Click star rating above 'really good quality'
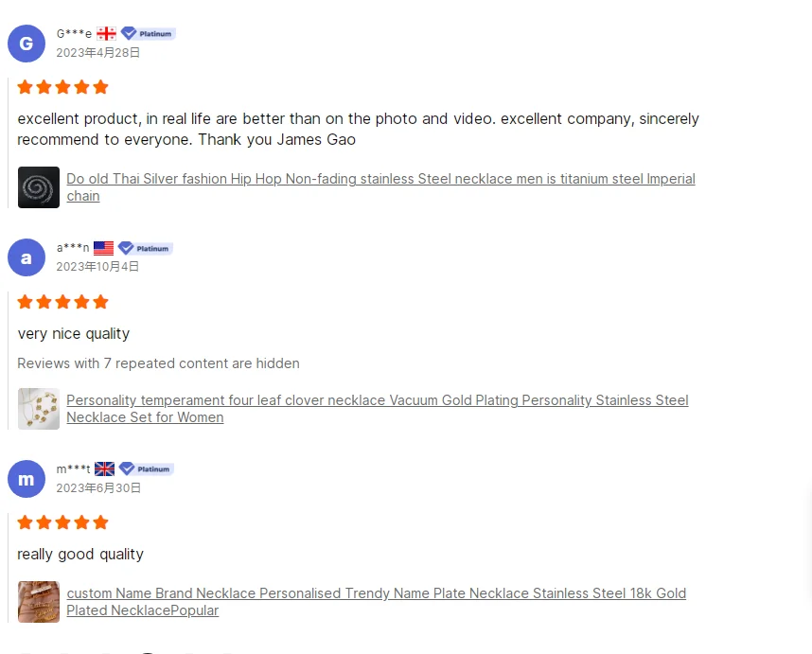This screenshot has width=812, height=654. (x=62, y=522)
